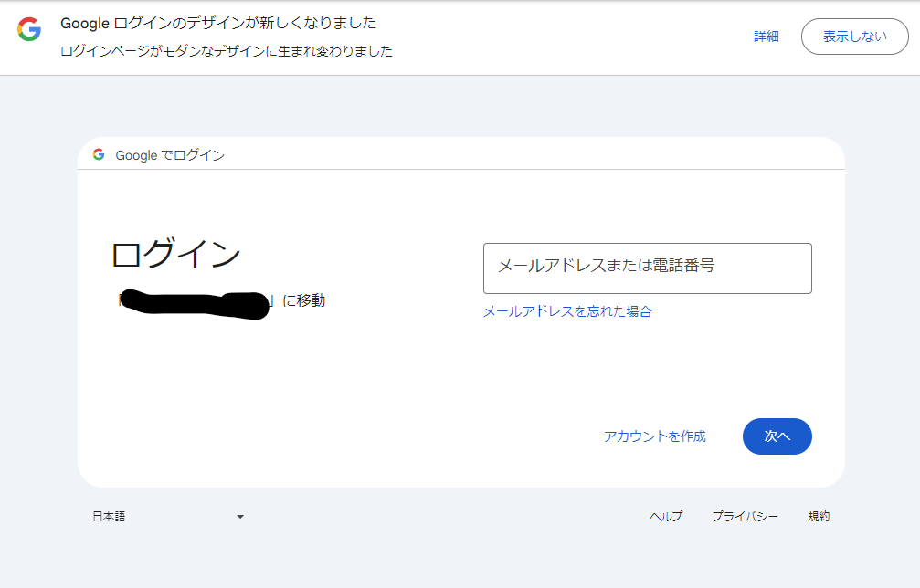920x588 pixels.
Task: Open the ヘルプ footer link
Action: click(x=665, y=517)
